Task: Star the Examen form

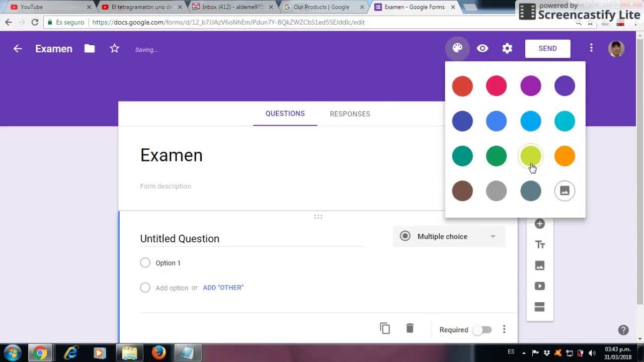Action: coord(114,49)
